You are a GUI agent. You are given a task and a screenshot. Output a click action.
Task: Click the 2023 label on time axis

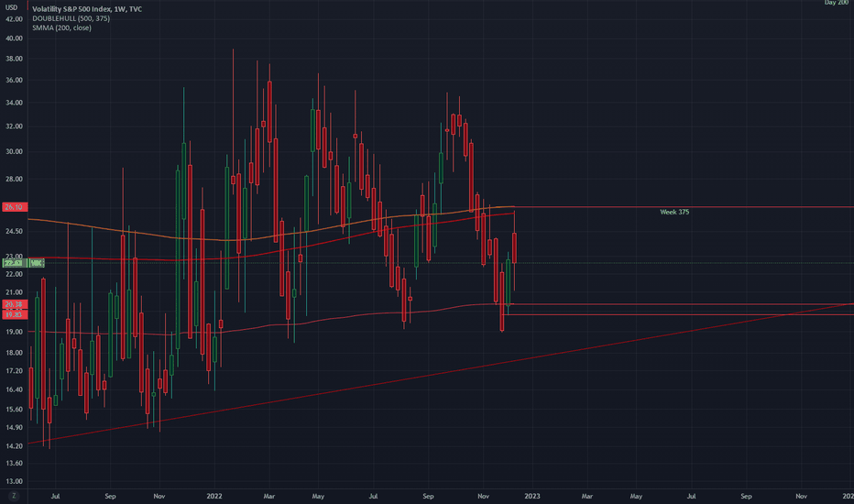pyautogui.click(x=532, y=497)
